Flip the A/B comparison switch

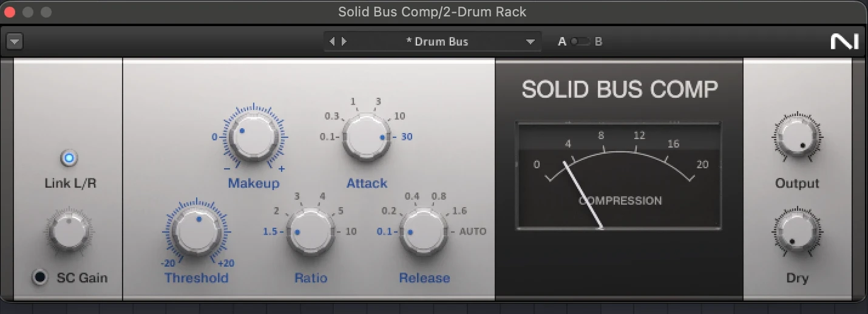pyautogui.click(x=580, y=42)
